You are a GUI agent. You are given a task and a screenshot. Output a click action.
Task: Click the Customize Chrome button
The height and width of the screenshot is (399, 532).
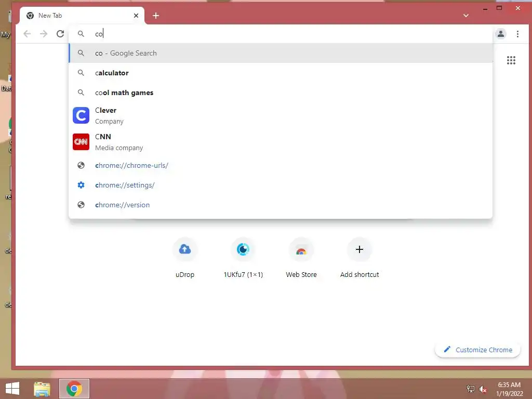click(477, 350)
